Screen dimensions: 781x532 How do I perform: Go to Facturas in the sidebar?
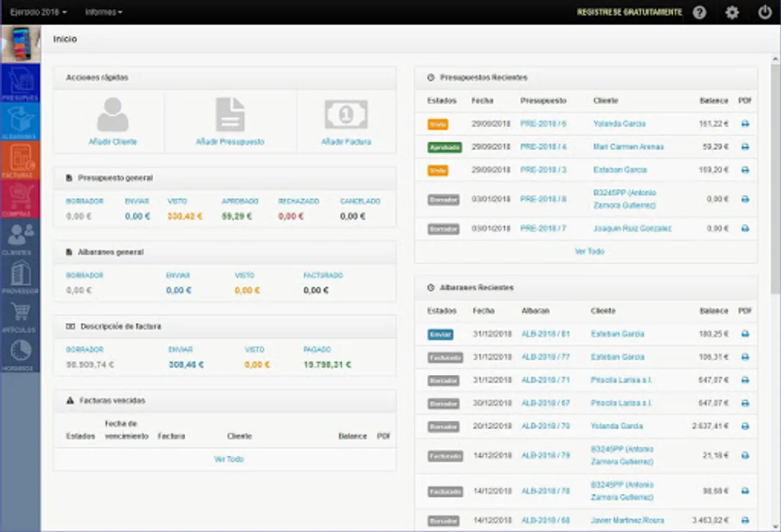click(x=20, y=161)
